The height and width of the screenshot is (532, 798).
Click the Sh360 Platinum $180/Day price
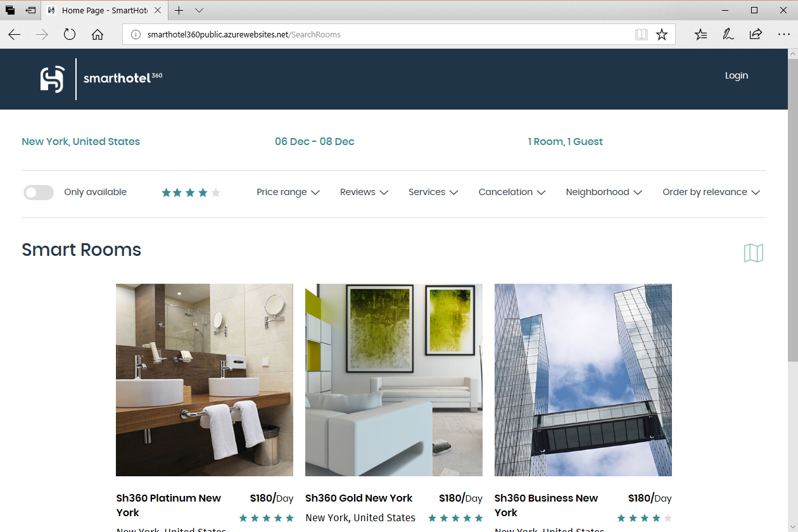272,498
